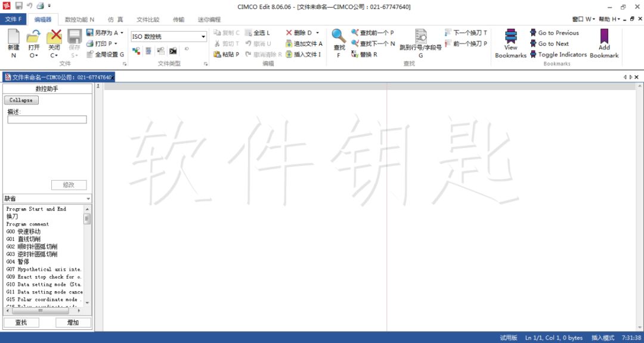The width and height of the screenshot is (644, 343).
Task: Open the 文件 F menu tab
Action: click(x=13, y=19)
